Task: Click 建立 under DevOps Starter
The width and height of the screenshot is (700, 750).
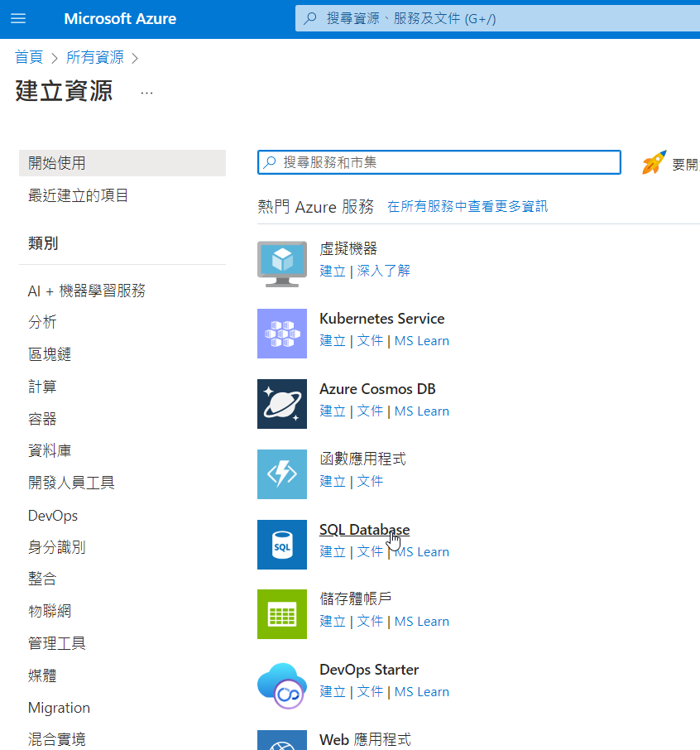Action: click(333, 692)
